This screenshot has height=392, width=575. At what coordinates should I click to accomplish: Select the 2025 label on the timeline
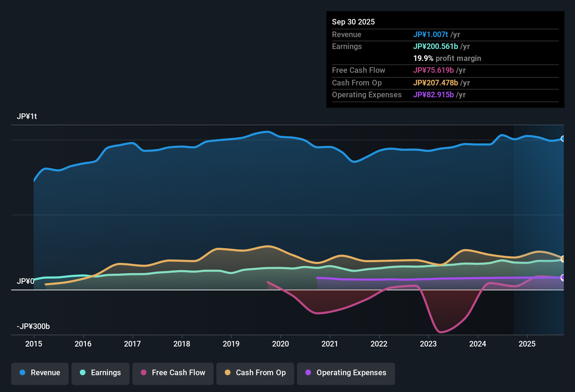(527, 344)
